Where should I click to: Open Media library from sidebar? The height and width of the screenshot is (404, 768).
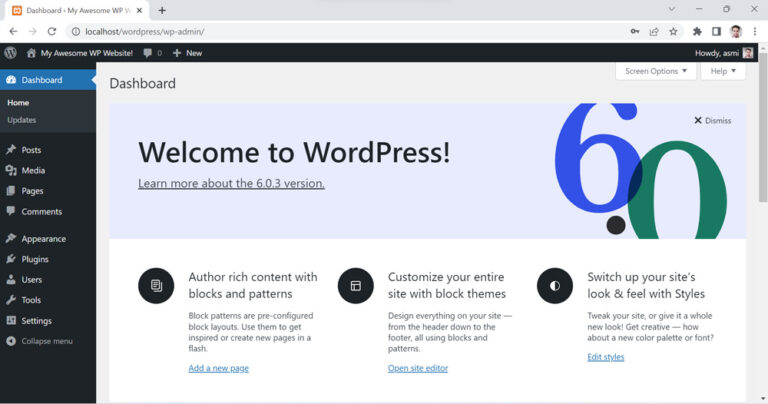pyautogui.click(x=33, y=171)
